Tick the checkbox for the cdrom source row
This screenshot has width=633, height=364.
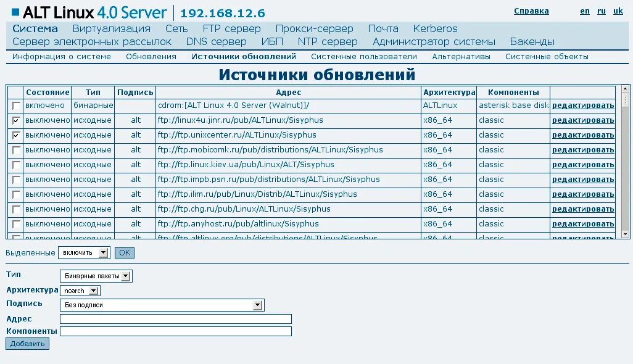(16, 105)
